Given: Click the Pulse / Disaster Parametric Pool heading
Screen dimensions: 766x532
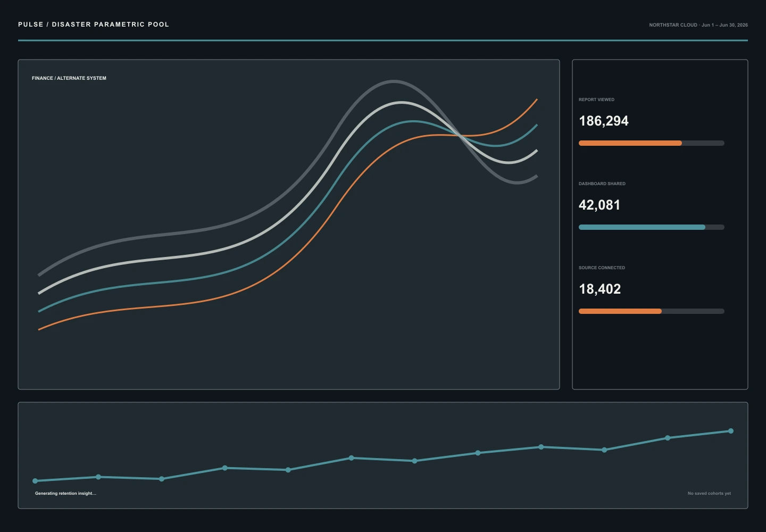Looking at the screenshot, I should [94, 24].
